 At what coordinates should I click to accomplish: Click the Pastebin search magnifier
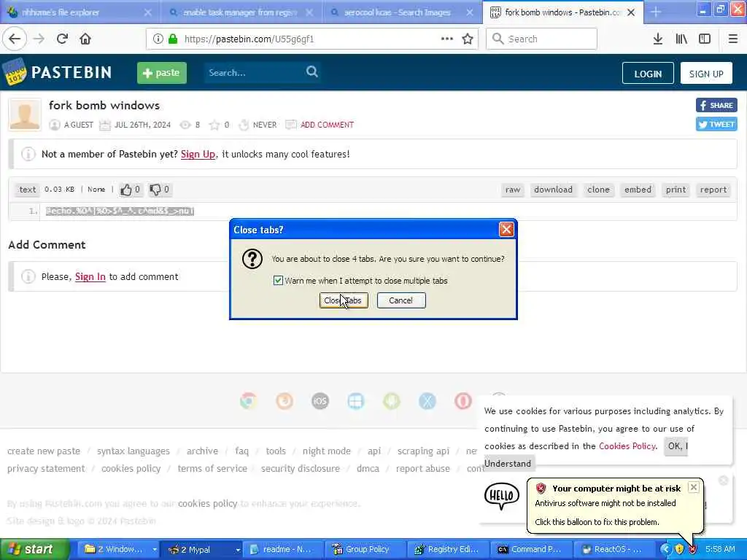312,72
